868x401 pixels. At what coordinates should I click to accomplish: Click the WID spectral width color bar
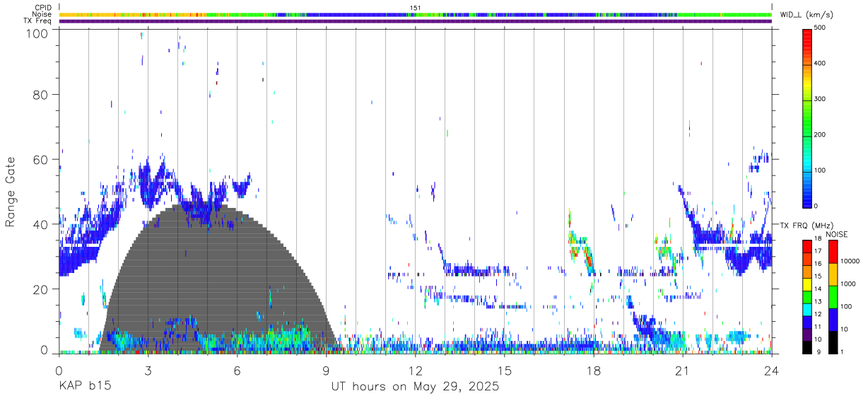tap(807, 117)
